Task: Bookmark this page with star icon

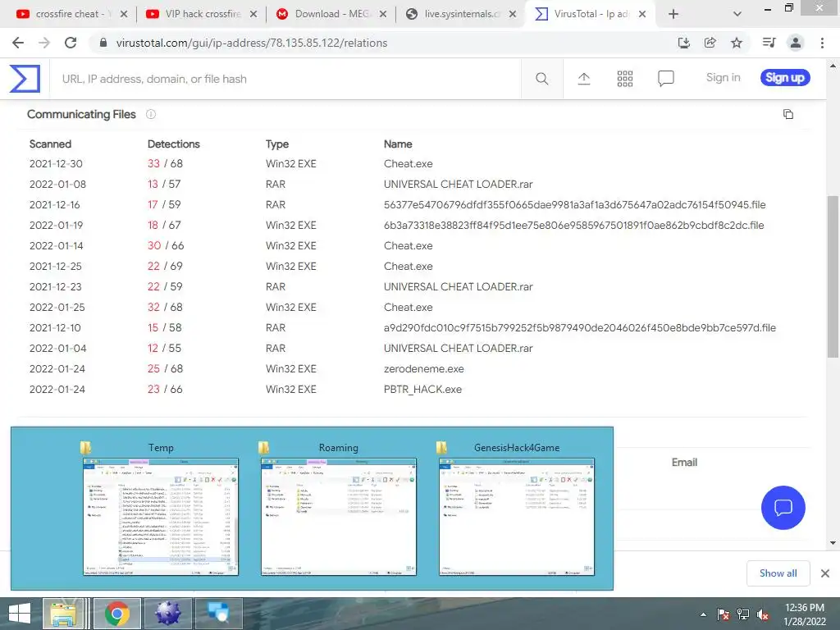Action: click(737, 43)
